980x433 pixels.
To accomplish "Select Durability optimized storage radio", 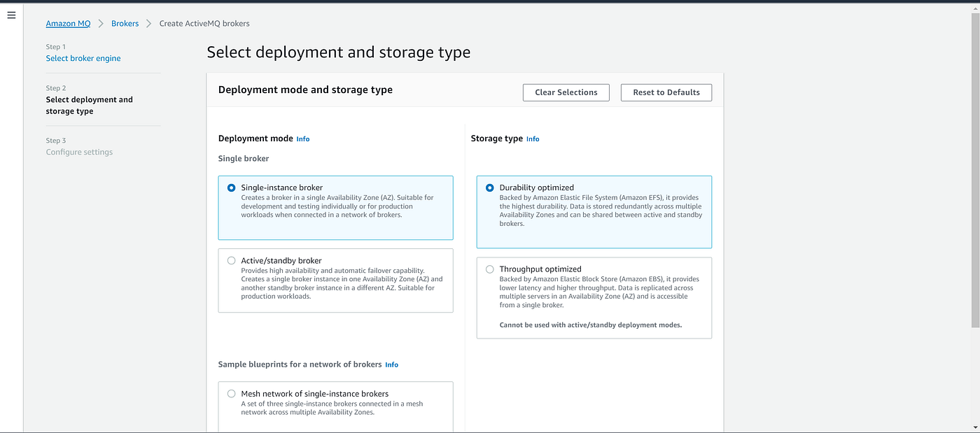I will [489, 187].
